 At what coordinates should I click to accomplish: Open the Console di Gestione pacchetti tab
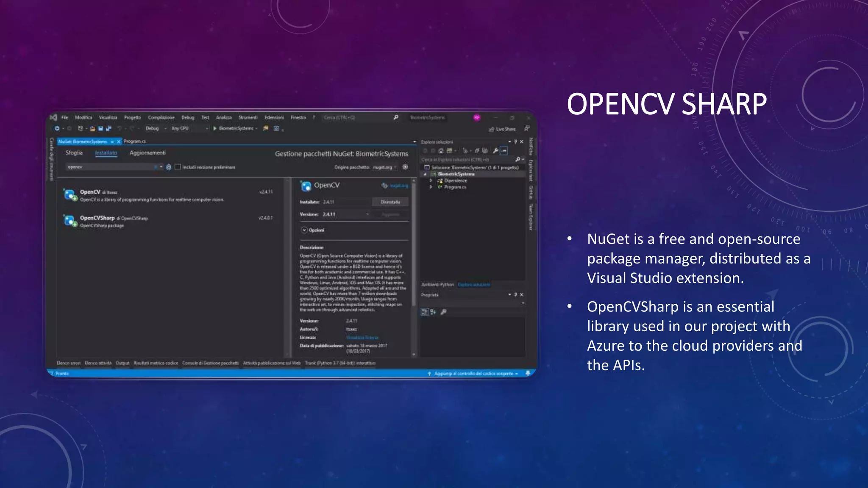(211, 363)
